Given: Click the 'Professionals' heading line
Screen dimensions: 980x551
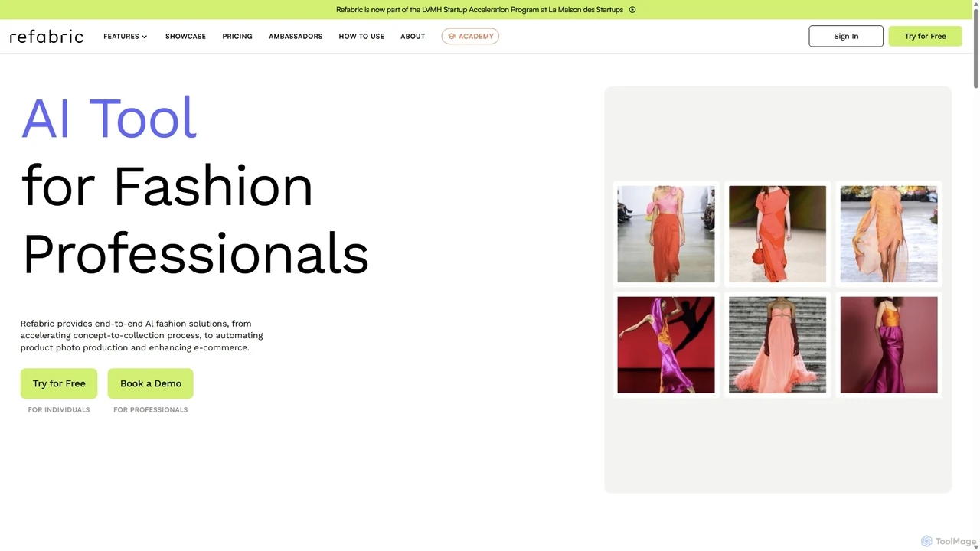Looking at the screenshot, I should [x=195, y=253].
